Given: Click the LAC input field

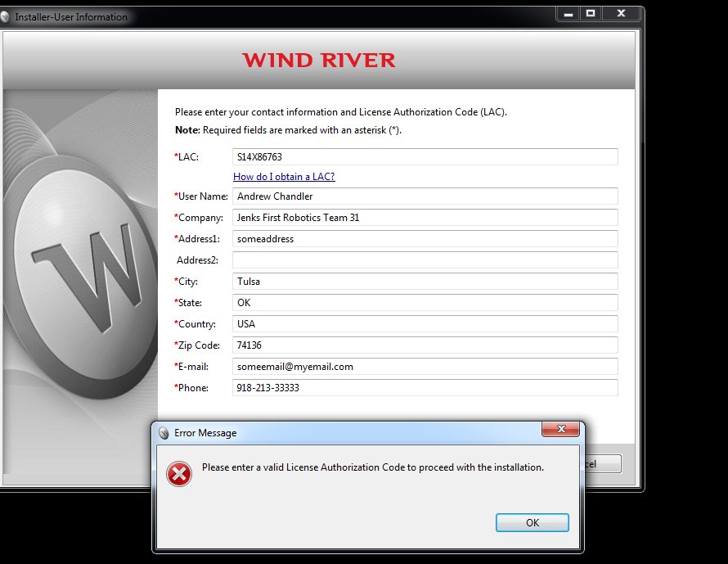Looking at the screenshot, I should [x=425, y=157].
